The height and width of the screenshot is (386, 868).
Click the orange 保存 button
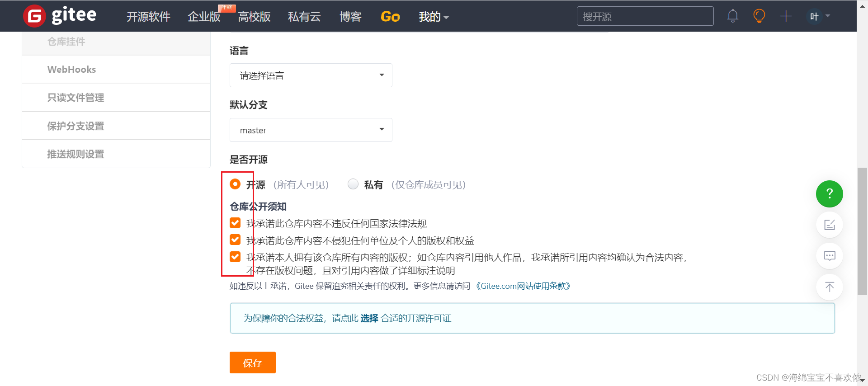coord(253,362)
